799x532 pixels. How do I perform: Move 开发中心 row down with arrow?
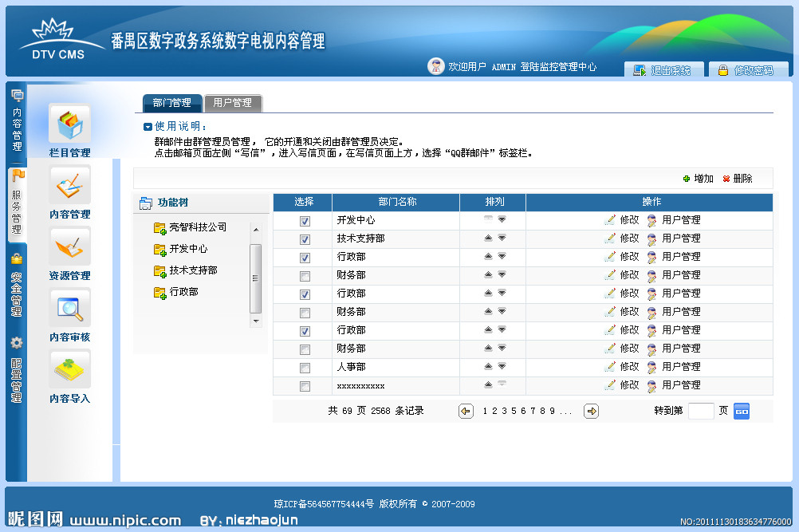pos(502,219)
